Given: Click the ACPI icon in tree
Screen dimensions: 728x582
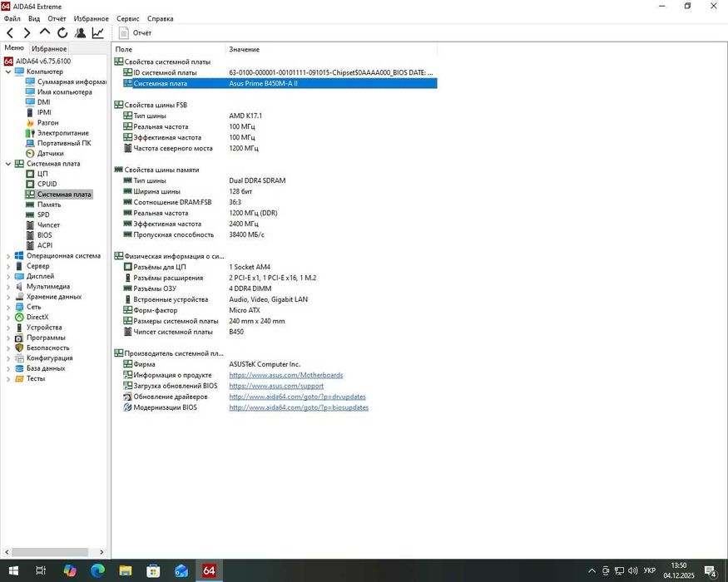Looking at the screenshot, I should [x=30, y=245].
